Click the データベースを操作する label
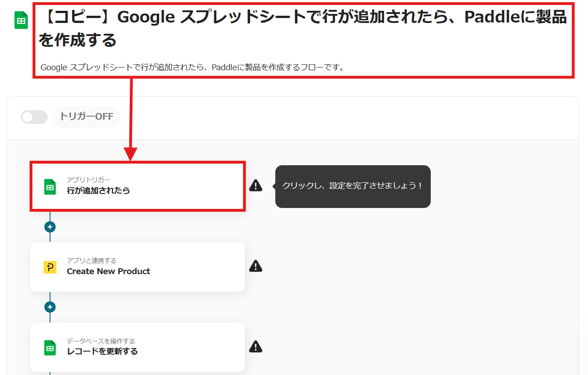The width and height of the screenshot is (588, 375). [101, 341]
